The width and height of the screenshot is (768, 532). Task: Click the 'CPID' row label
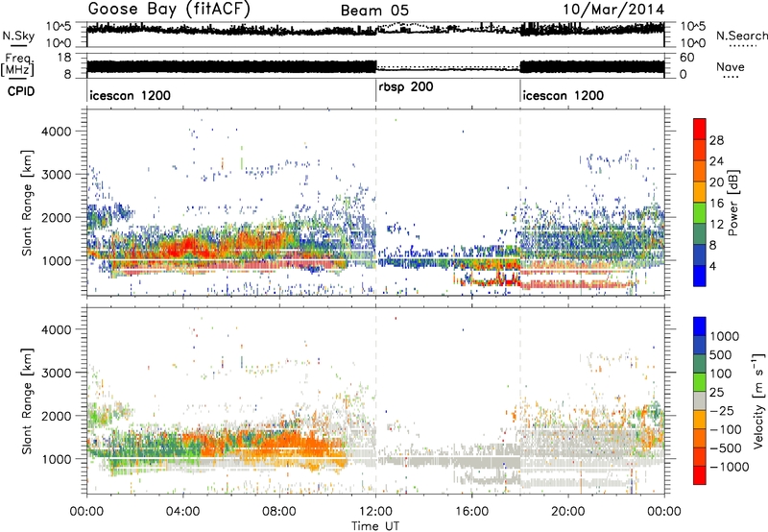click(21, 91)
